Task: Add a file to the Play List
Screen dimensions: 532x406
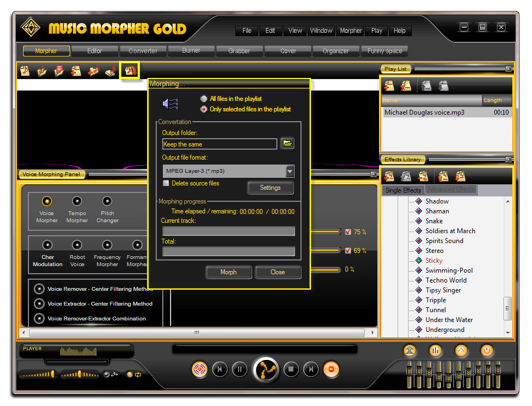Action: coord(389,86)
